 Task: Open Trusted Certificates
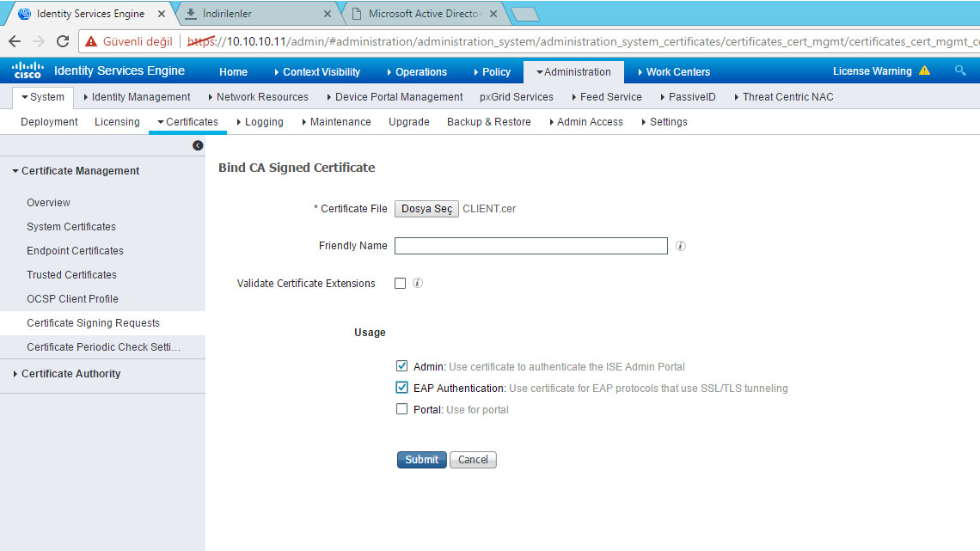(71, 275)
